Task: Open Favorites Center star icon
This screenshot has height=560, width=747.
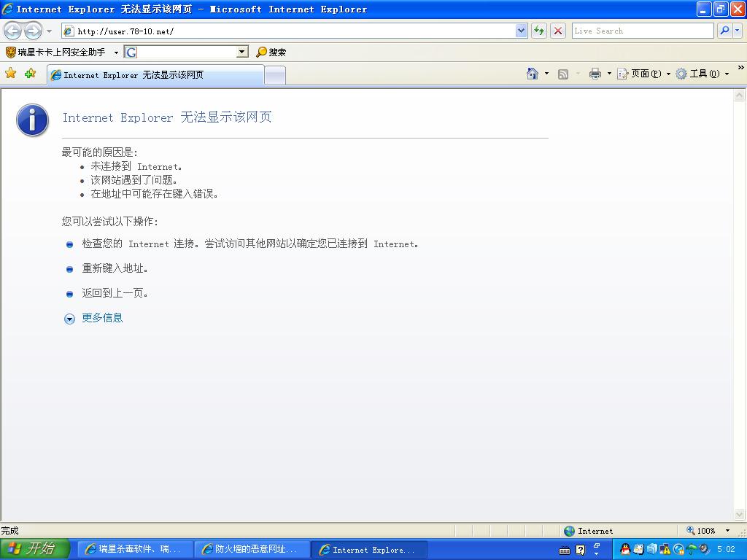Action: point(10,74)
